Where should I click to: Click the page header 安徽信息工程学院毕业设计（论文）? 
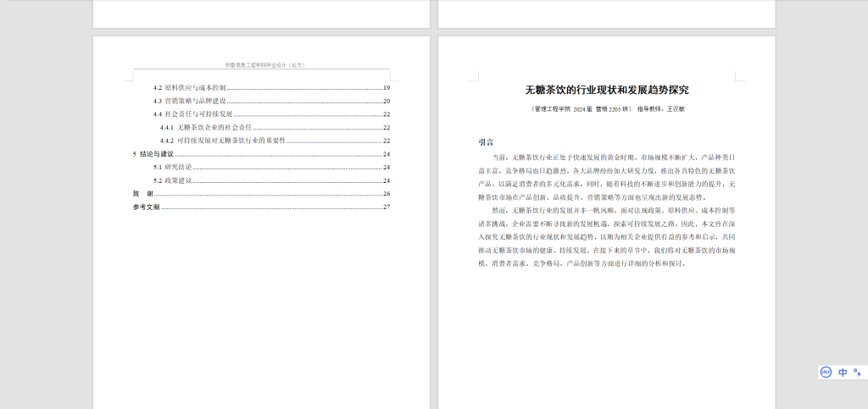point(264,64)
